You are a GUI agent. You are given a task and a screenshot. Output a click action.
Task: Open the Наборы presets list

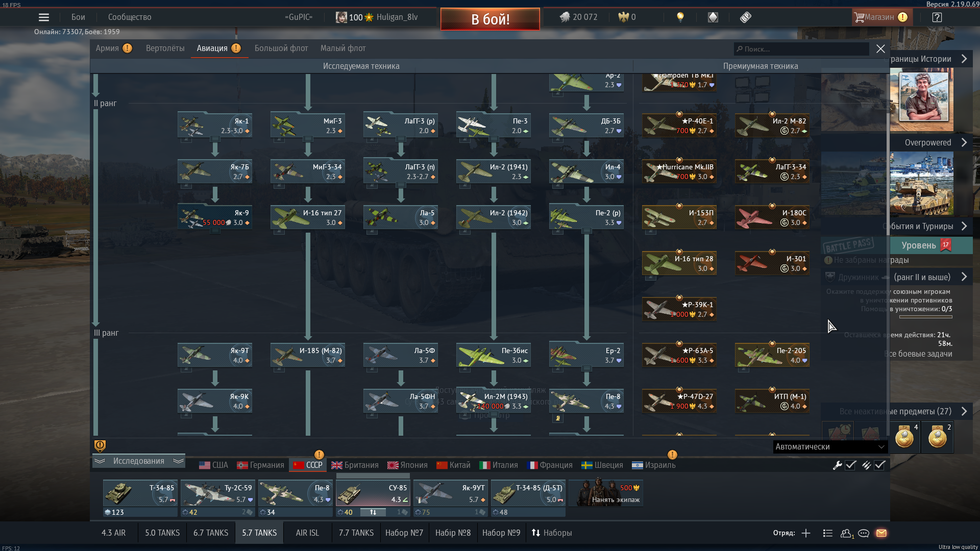click(x=552, y=533)
